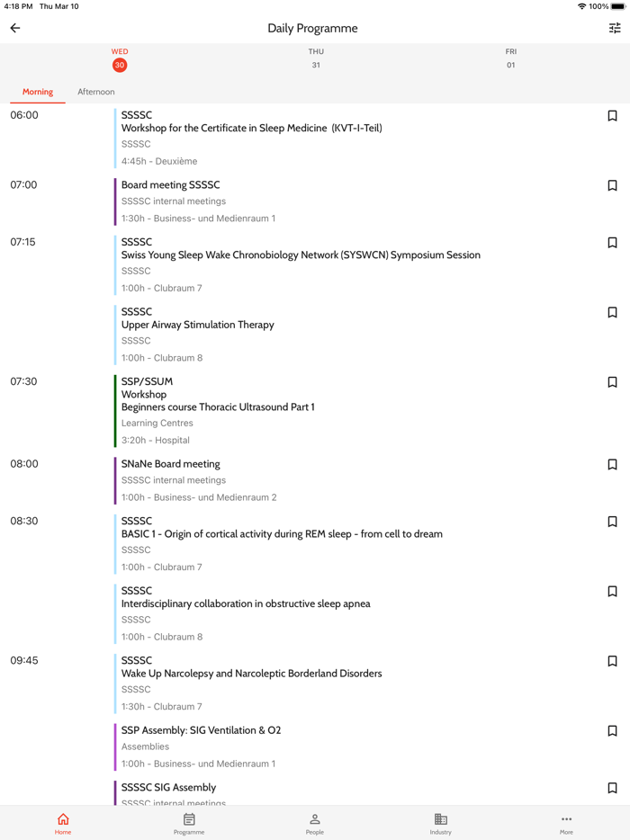
Task: Switch to the Afternoon tab
Action: pos(96,91)
